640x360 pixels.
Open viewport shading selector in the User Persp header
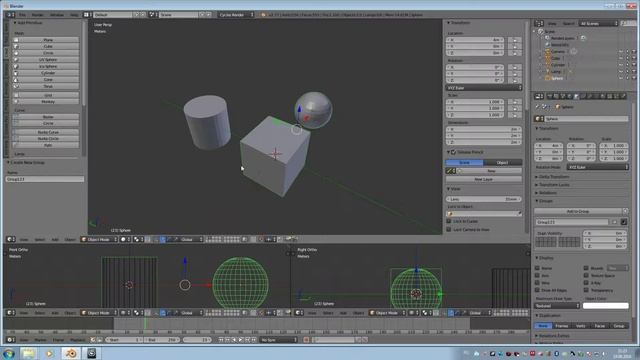124,239
